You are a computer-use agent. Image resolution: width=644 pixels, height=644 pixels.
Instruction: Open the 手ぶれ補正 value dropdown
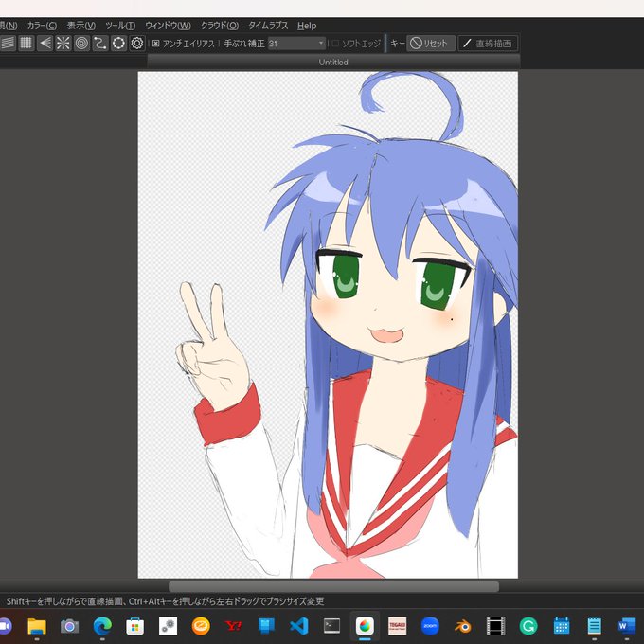click(296, 44)
